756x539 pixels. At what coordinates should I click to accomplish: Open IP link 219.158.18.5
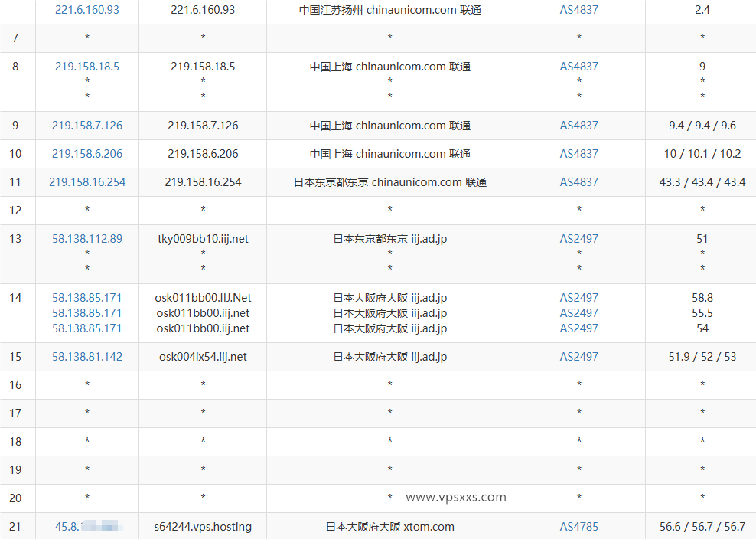87,67
